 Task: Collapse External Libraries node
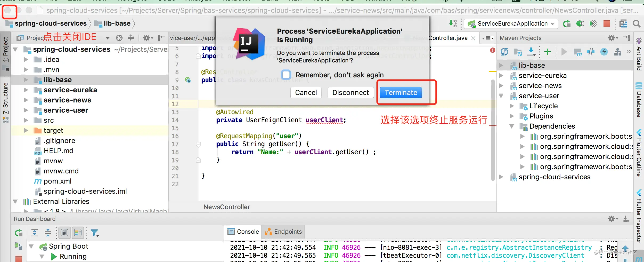15,201
